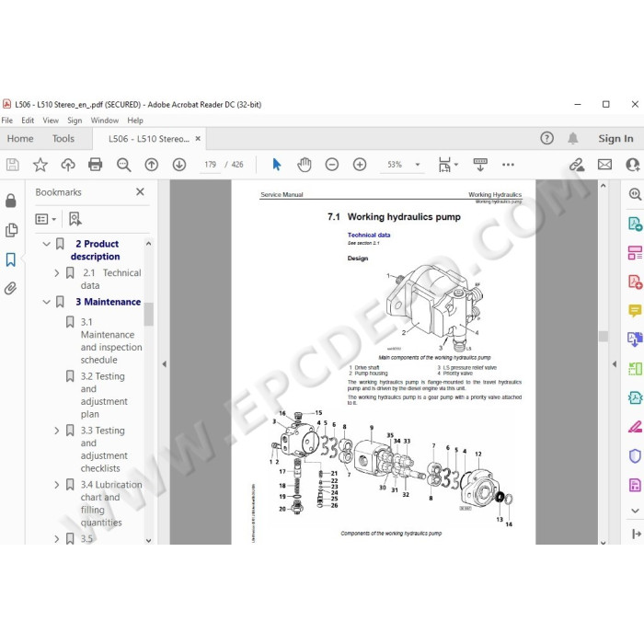Expand 2.1 Technical data bookmark

click(x=57, y=272)
